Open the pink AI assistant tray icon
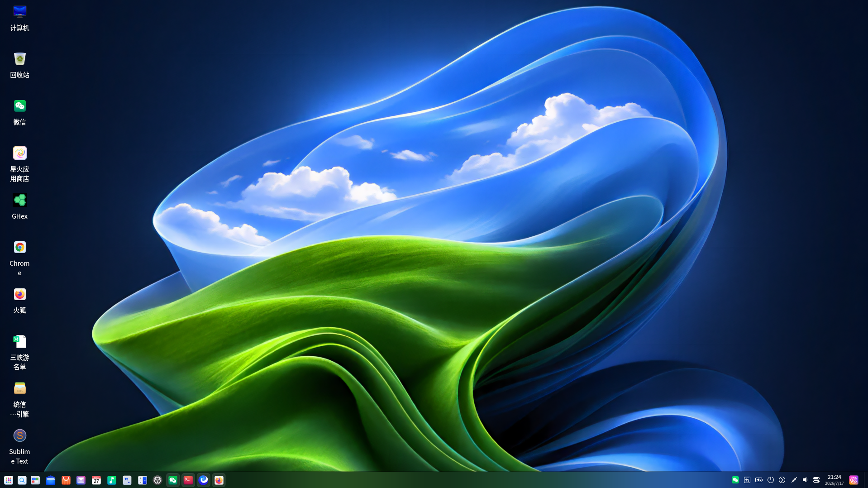Screen dimensions: 868x488 pyautogui.click(x=854, y=480)
